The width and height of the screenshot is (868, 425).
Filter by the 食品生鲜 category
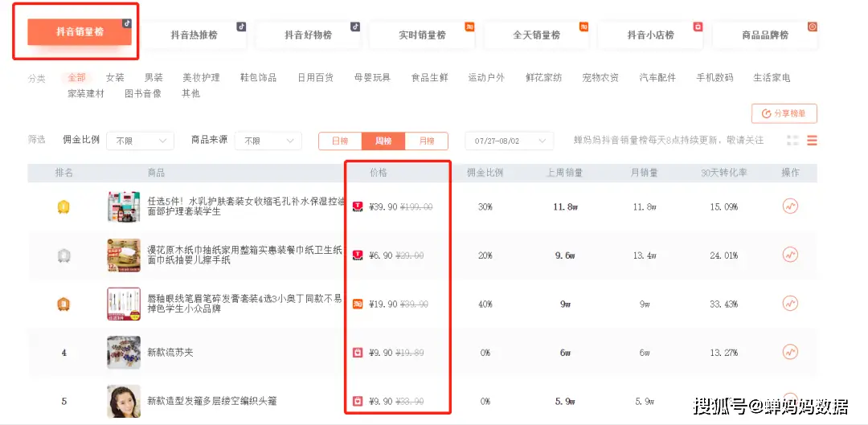point(429,77)
